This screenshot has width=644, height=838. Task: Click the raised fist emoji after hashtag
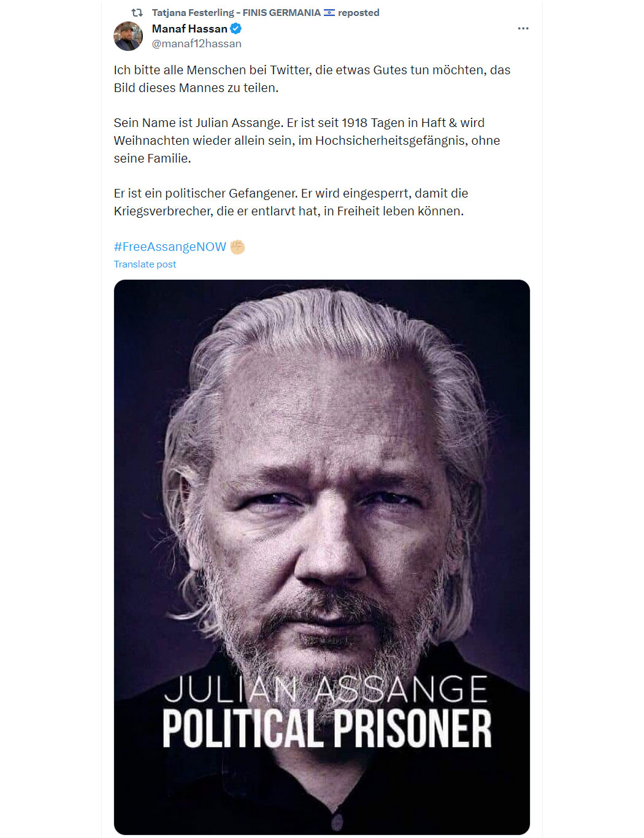237,247
